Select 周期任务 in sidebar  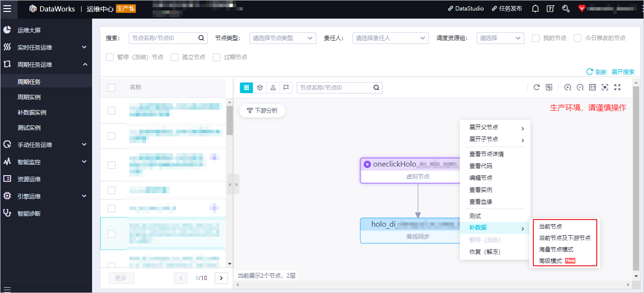point(46,82)
